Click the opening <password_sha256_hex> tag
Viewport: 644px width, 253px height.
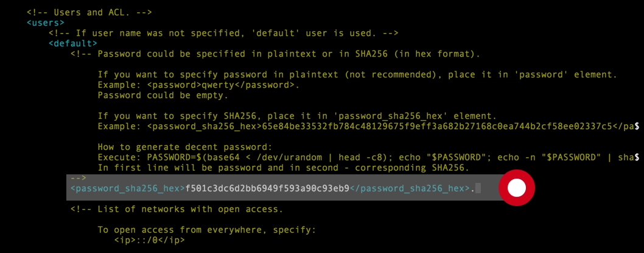[x=128, y=188]
